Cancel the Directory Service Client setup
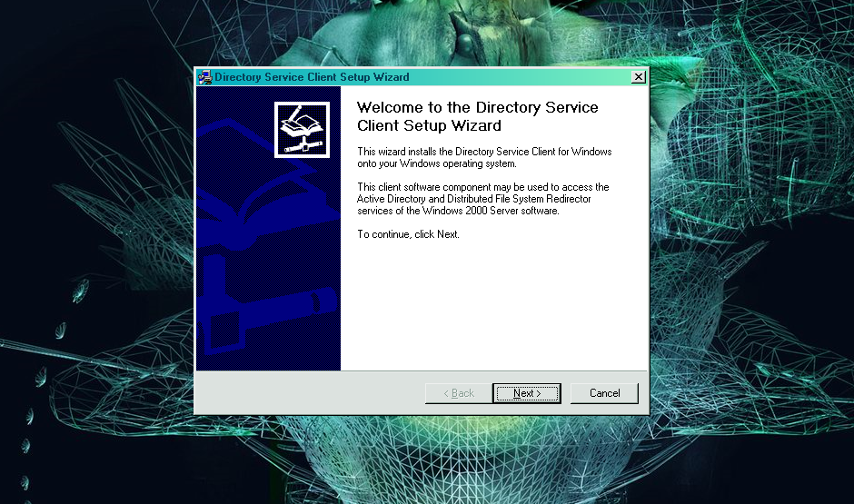This screenshot has height=504, width=854. [x=604, y=393]
